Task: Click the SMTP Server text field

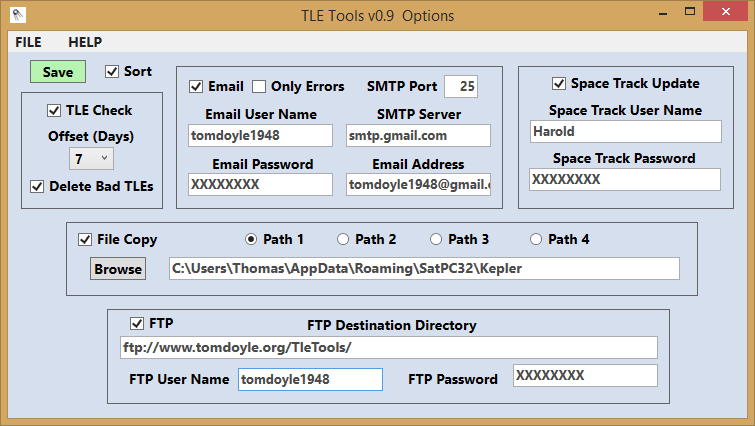Action: [x=418, y=136]
